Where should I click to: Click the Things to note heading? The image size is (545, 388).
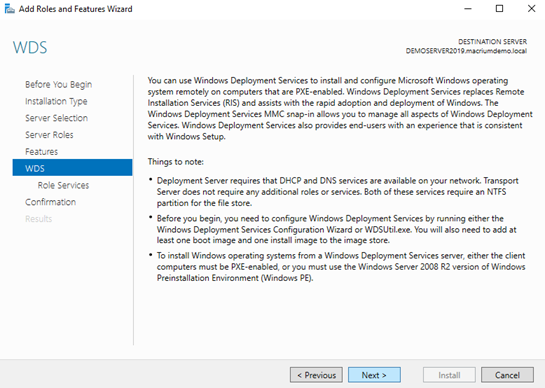click(176, 162)
